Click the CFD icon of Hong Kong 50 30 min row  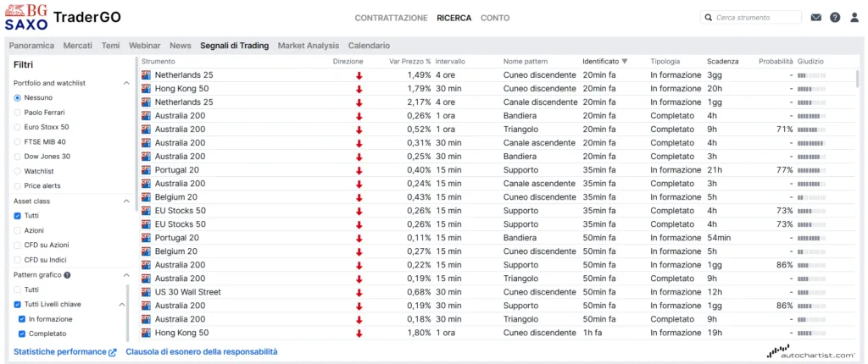[x=146, y=89]
